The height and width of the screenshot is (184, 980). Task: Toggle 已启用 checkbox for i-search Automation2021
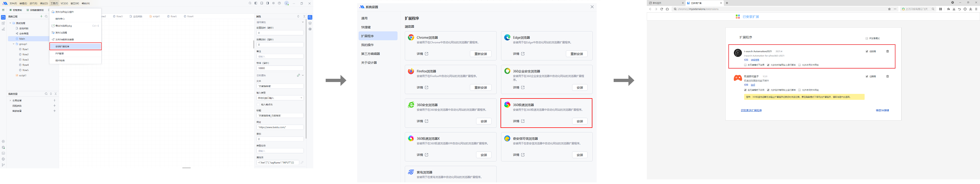pos(867,52)
